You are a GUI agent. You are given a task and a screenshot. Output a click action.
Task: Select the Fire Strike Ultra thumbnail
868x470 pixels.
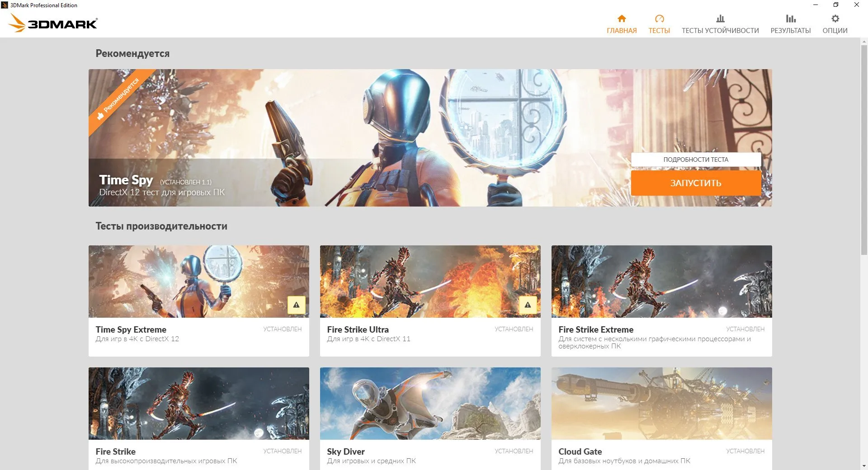pyautogui.click(x=430, y=282)
